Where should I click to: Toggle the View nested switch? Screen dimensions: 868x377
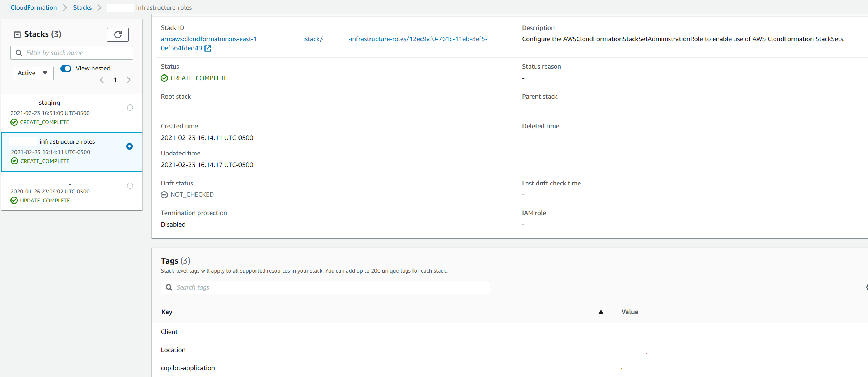coord(66,68)
